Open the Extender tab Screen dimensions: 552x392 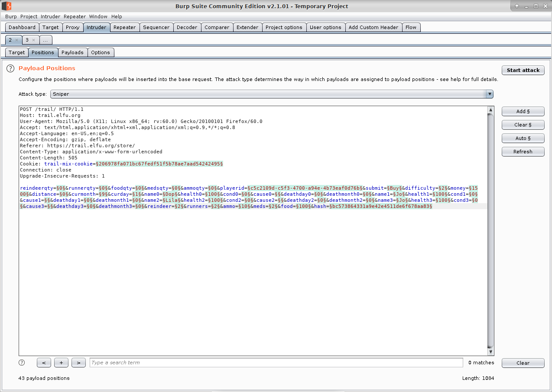coord(247,27)
